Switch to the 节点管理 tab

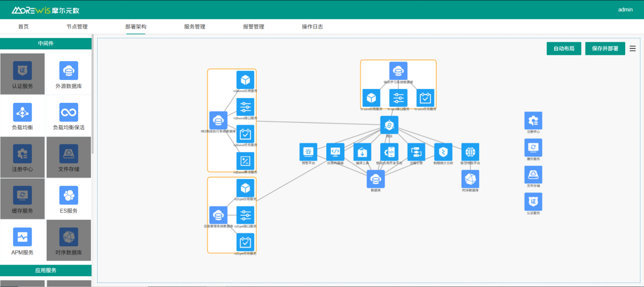pyautogui.click(x=77, y=26)
